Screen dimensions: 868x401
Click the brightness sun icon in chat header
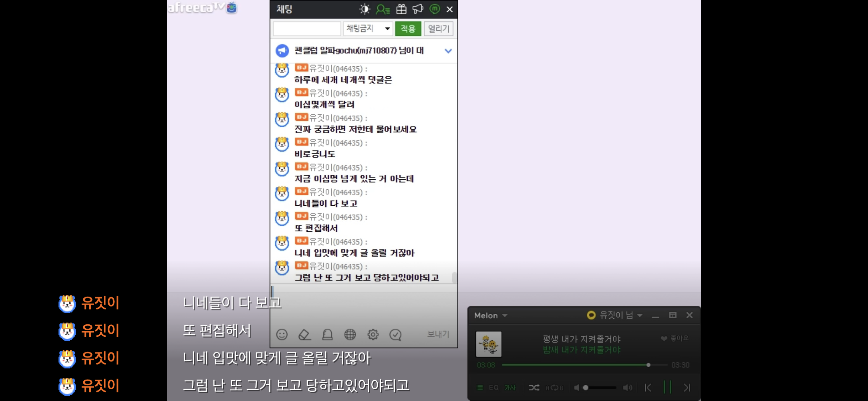pos(365,9)
